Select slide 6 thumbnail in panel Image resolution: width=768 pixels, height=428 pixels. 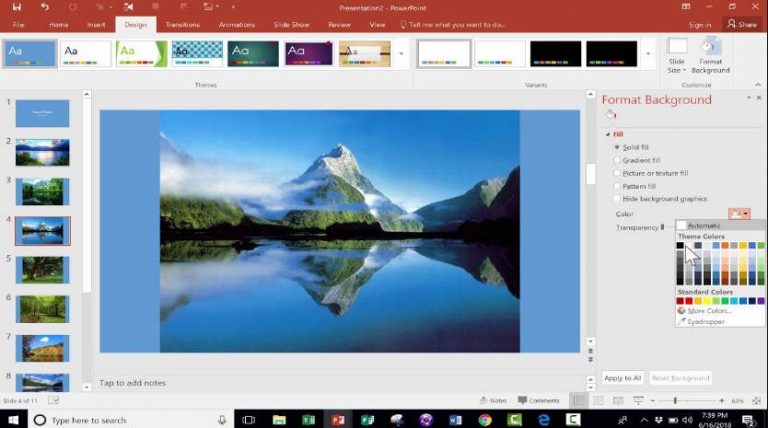pyautogui.click(x=43, y=309)
